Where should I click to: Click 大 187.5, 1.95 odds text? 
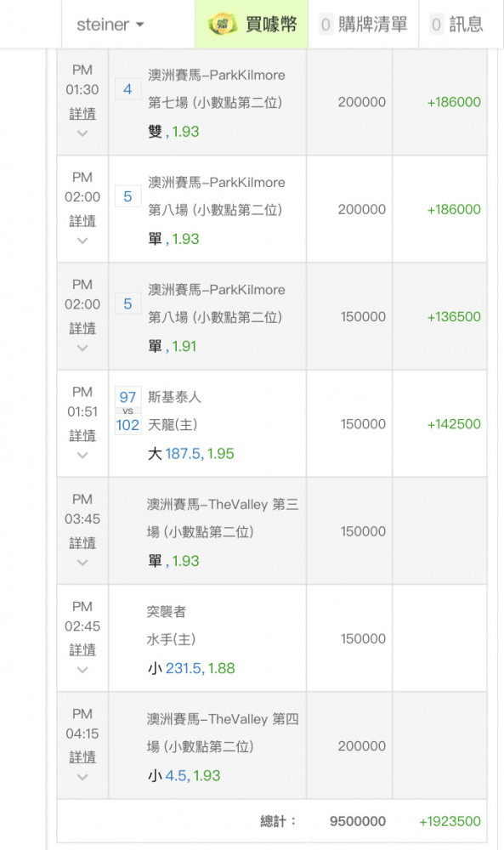point(190,453)
